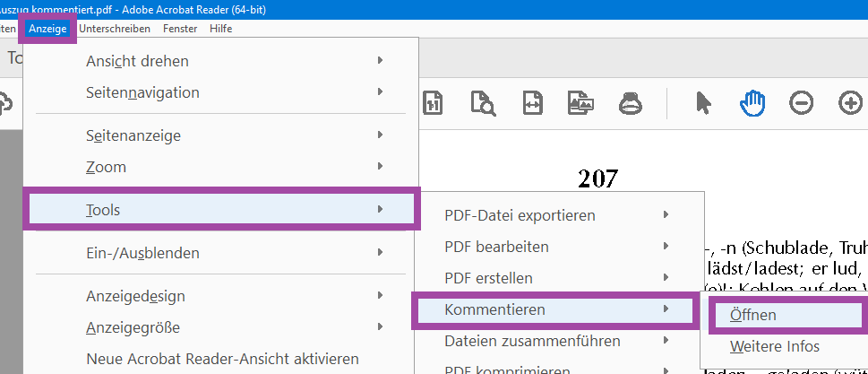The height and width of the screenshot is (374, 868).
Task: Open the Hilfe menu
Action: [x=220, y=29]
